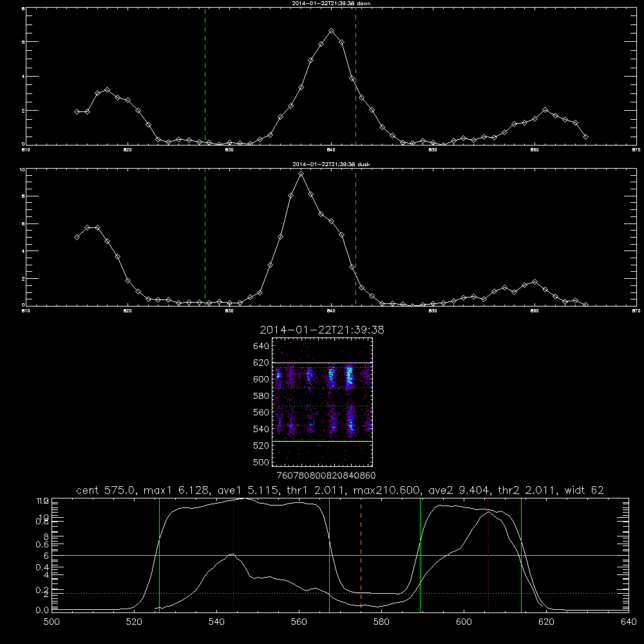Click the spectrogram heatmap image
Image resolution: width=644 pixels, height=644 pixels.
(x=322, y=402)
